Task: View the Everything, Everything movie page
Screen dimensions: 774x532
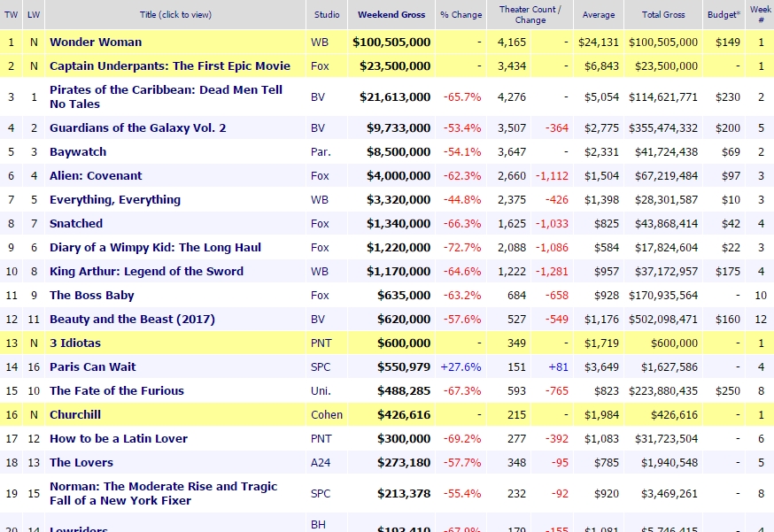Action: pyautogui.click(x=115, y=199)
